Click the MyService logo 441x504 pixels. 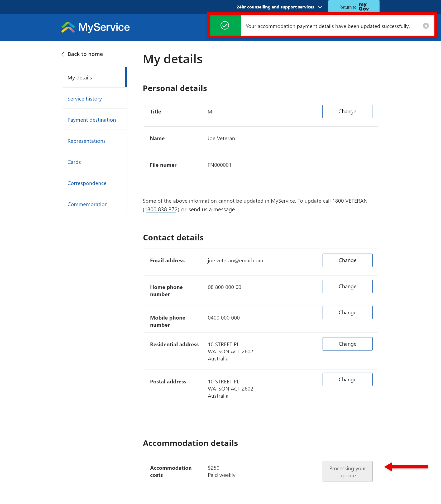(x=95, y=27)
